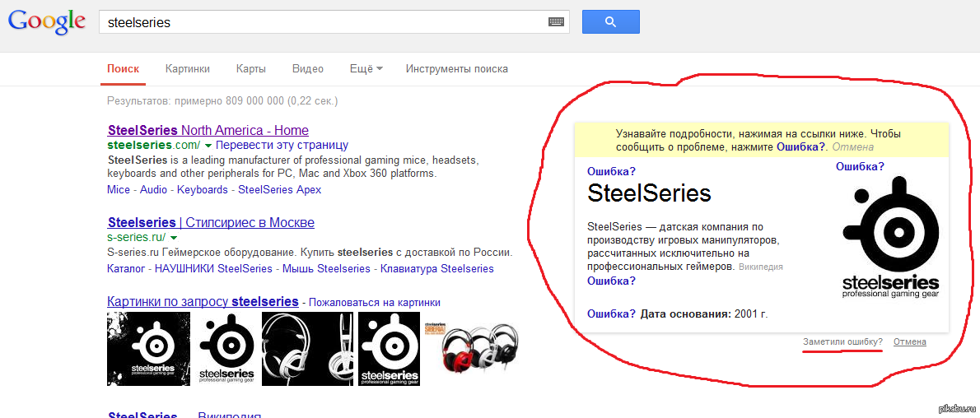The height and width of the screenshot is (418, 980).
Task: Click the Google logo
Action: pyautogui.click(x=46, y=22)
